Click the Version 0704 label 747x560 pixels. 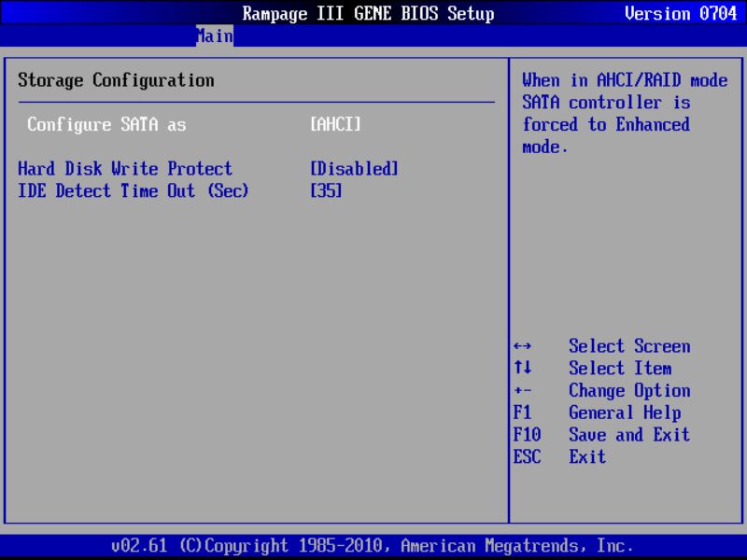click(x=681, y=13)
